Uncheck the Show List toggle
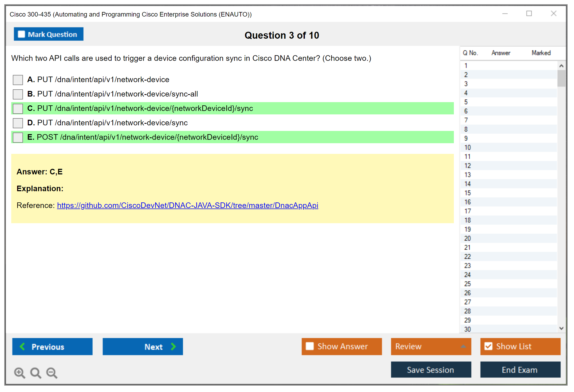 tap(488, 346)
